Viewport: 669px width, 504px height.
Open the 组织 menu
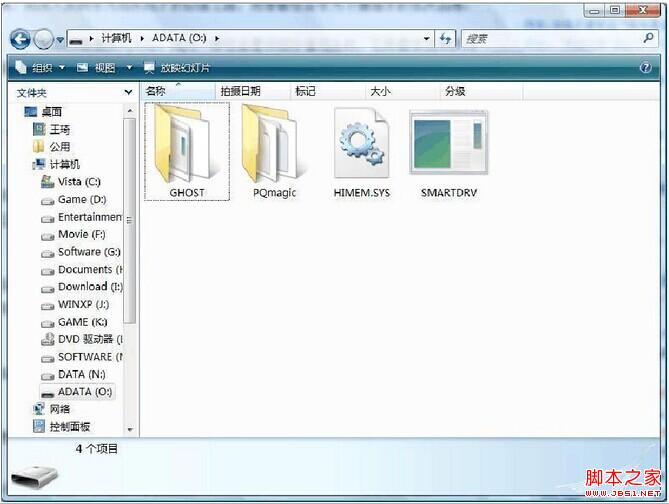40,67
